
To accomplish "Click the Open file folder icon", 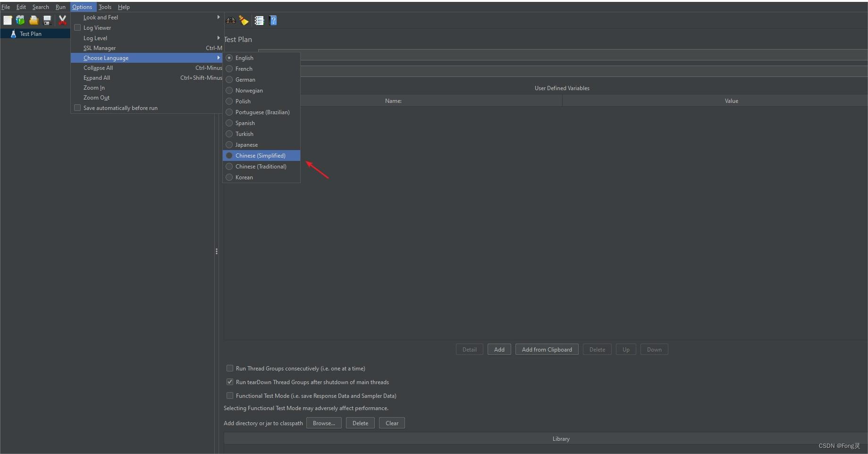I will coord(34,20).
